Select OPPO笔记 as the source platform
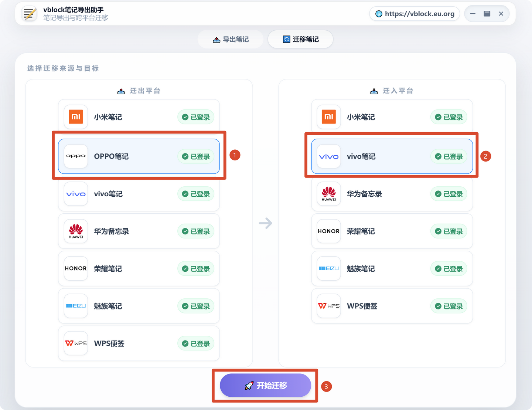532x410 pixels. pyautogui.click(x=139, y=156)
